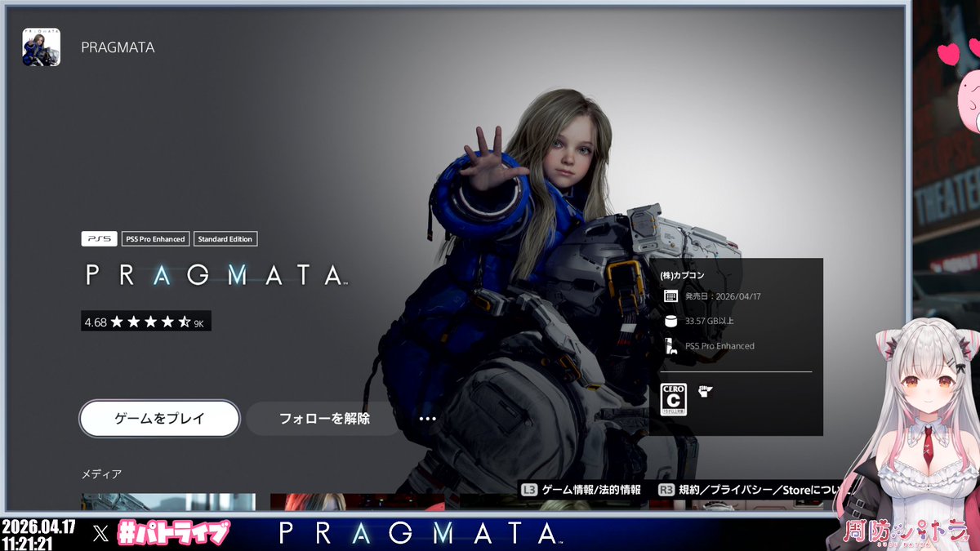Screen dimensions: 980x551
Task: Click the L3 button hint icon
Action: [529, 490]
